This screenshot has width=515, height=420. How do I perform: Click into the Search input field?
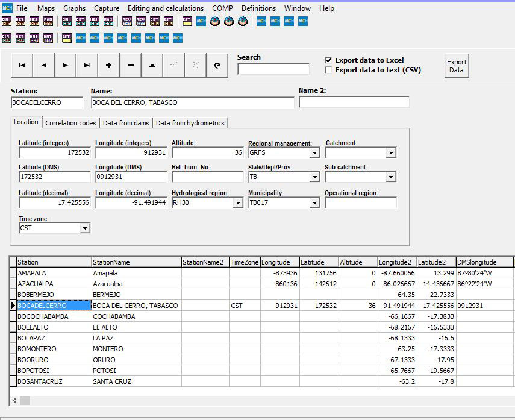[273, 69]
